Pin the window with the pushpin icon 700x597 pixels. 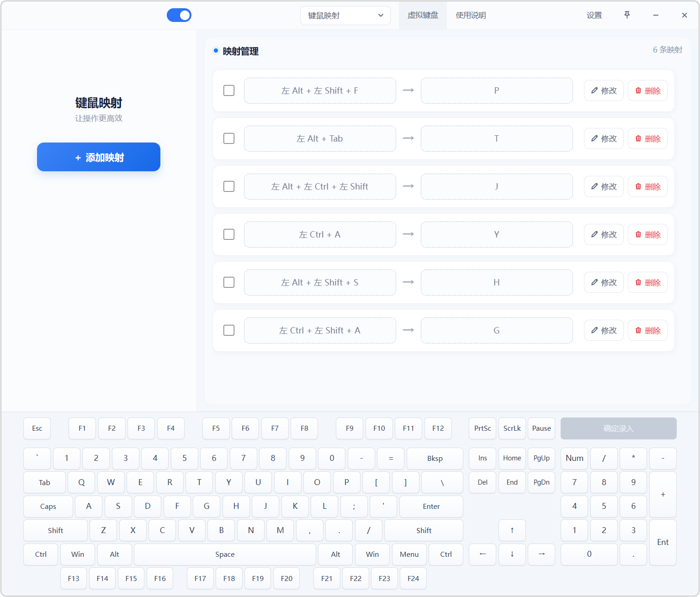pos(627,15)
